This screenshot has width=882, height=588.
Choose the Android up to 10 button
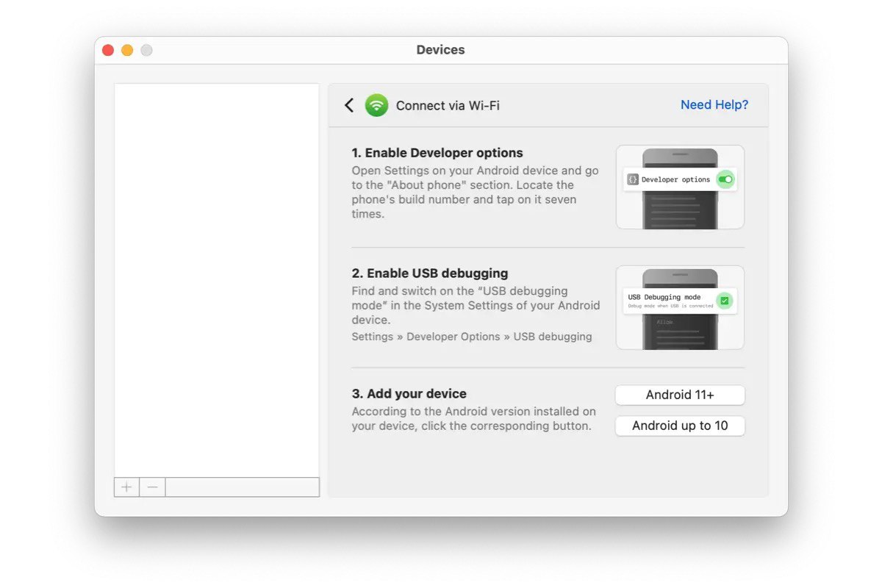(680, 426)
